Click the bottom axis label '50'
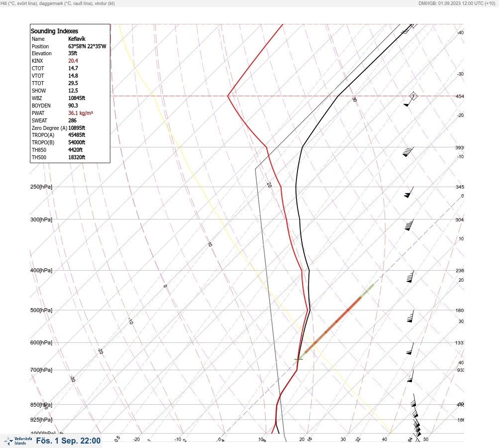499x448 pixels. click(426, 440)
